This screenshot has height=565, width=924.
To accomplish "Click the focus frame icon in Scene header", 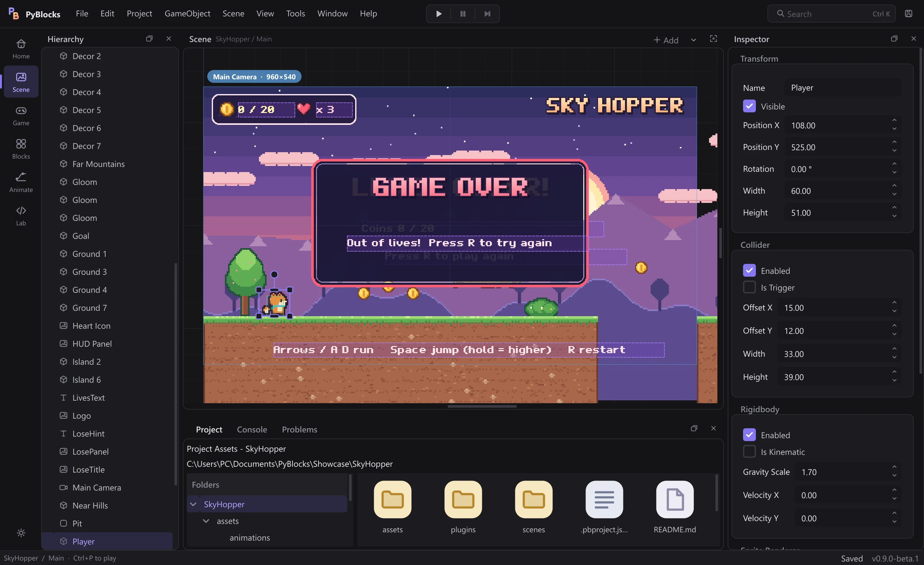I will (713, 39).
